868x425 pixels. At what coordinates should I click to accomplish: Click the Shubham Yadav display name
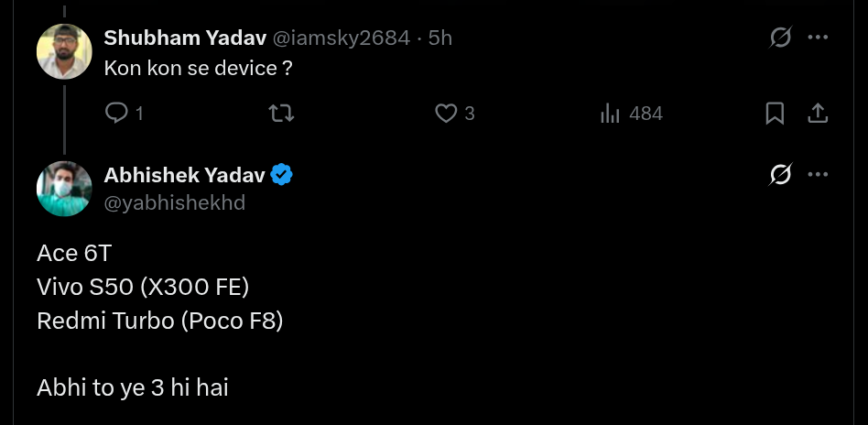[x=182, y=38]
